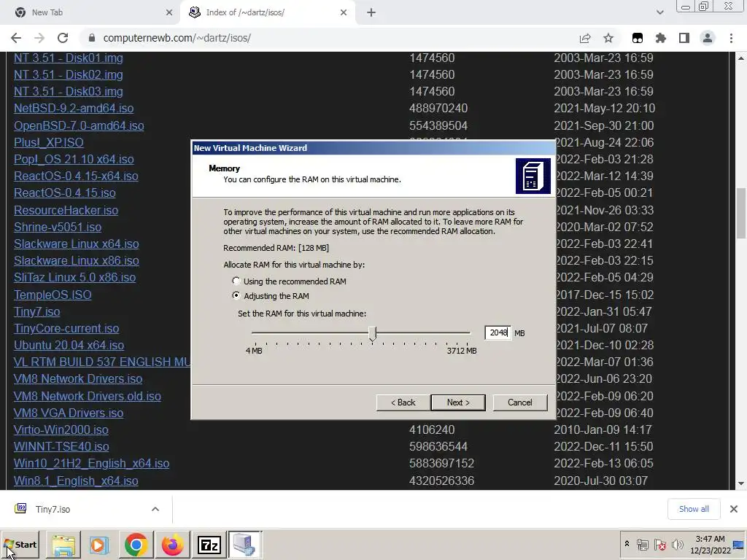Open the Ubuntu 20.04 x64.iso link
Image resolution: width=747 pixels, height=560 pixels.
point(69,345)
